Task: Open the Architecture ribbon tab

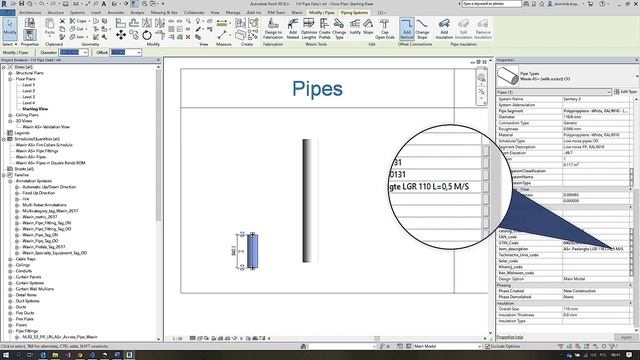Action: click(30, 13)
